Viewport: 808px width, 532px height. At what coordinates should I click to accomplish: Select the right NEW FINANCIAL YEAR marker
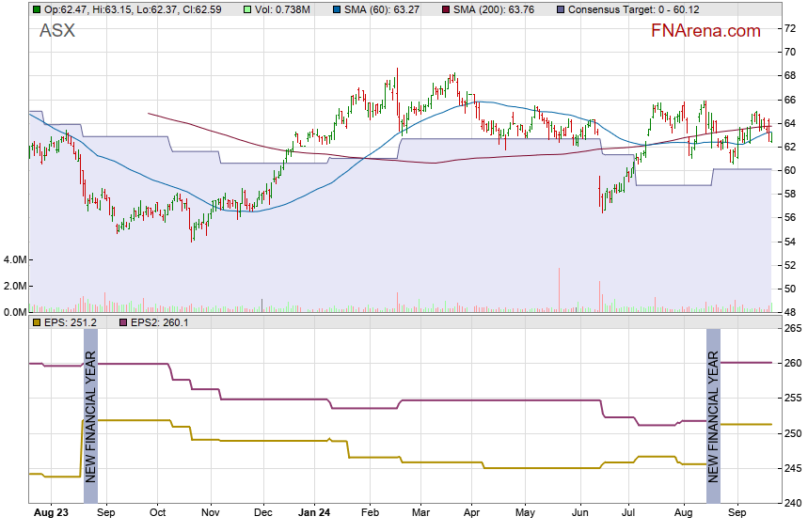pyautogui.click(x=713, y=415)
